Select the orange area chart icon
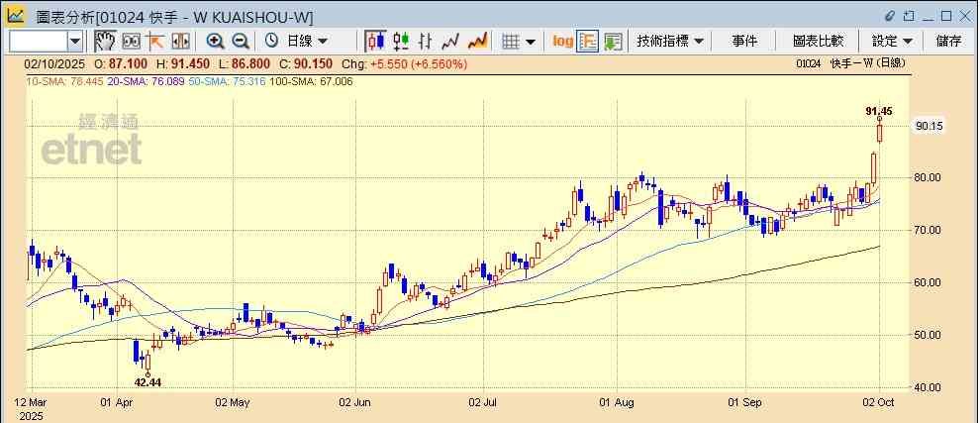980x423 pixels. tap(477, 41)
